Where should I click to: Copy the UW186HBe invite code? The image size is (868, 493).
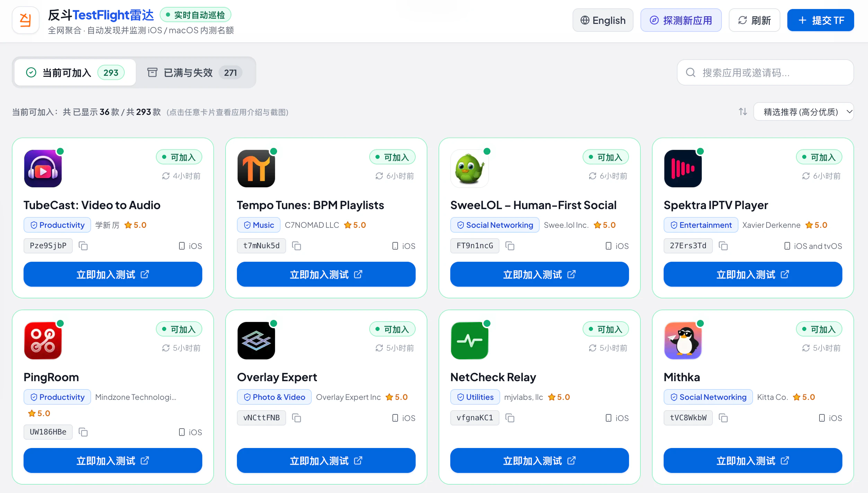pyautogui.click(x=83, y=432)
